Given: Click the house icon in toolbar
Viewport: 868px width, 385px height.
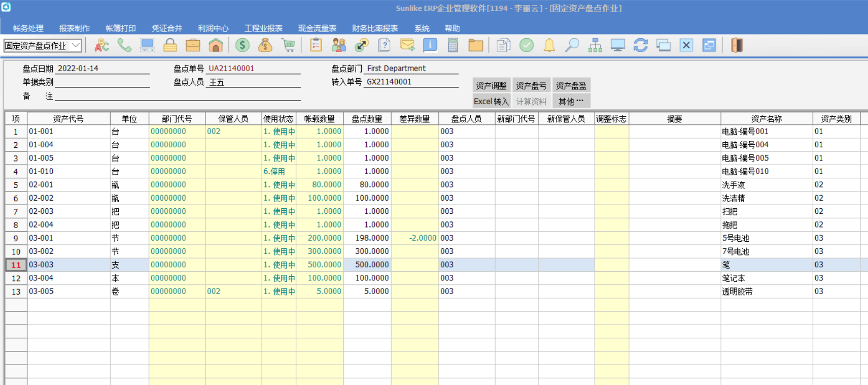Looking at the screenshot, I should click(x=216, y=45).
